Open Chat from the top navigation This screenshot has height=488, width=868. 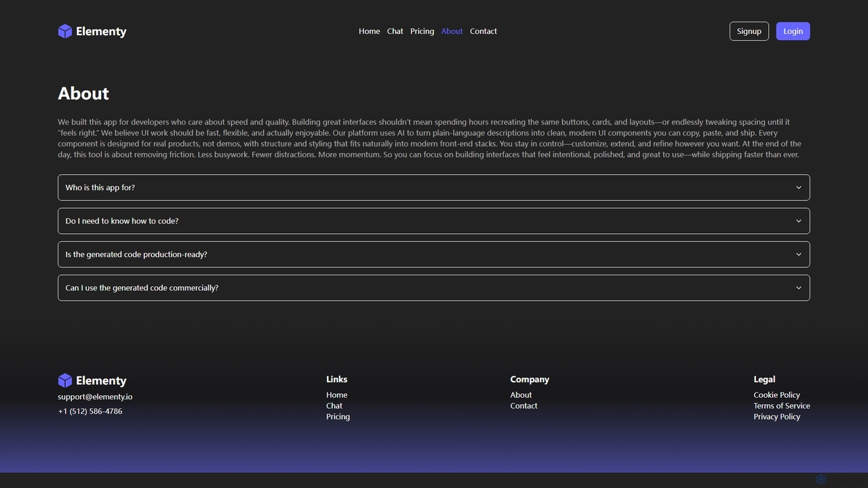(395, 31)
